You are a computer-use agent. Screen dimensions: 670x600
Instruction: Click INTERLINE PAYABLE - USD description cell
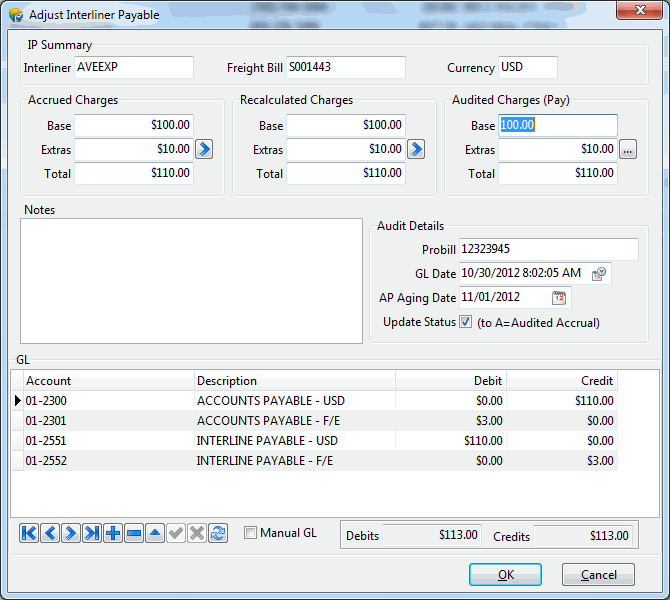(x=295, y=441)
